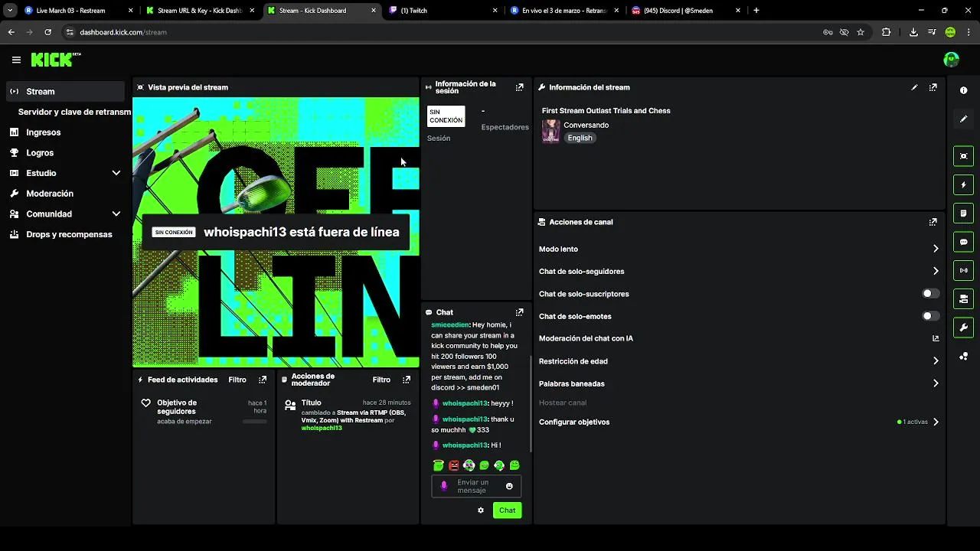
Task: Select the angry red emote in chat
Action: click(453, 465)
